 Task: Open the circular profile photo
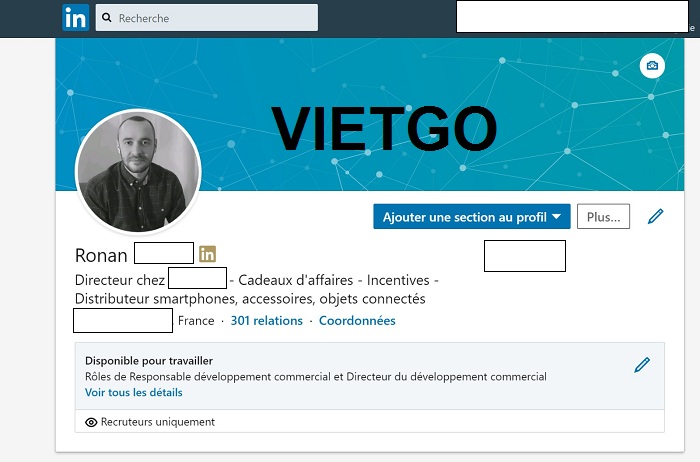[138, 171]
